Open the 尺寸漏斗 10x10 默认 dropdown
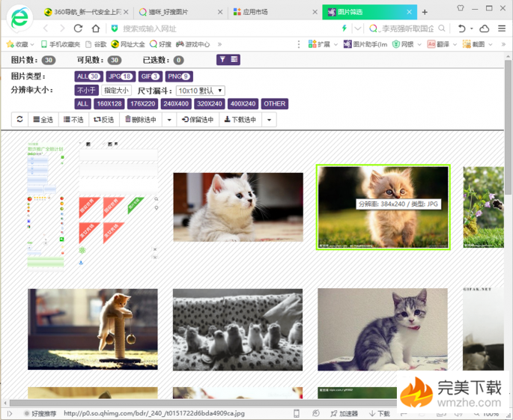This screenshot has width=513, height=420. point(200,91)
